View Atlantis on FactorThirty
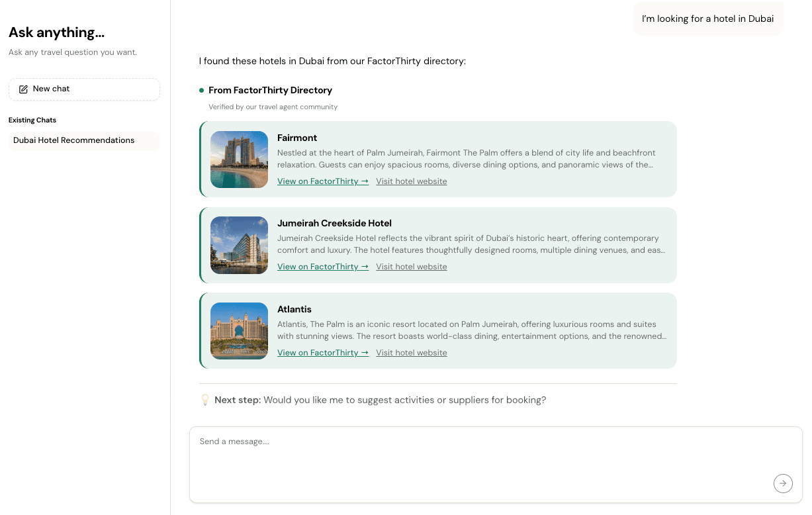 (x=322, y=353)
